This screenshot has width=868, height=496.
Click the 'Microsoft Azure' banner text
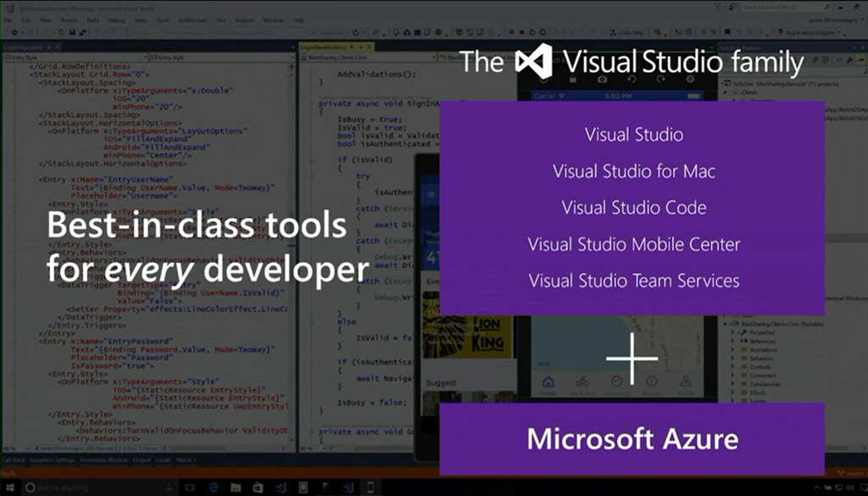[x=632, y=439]
